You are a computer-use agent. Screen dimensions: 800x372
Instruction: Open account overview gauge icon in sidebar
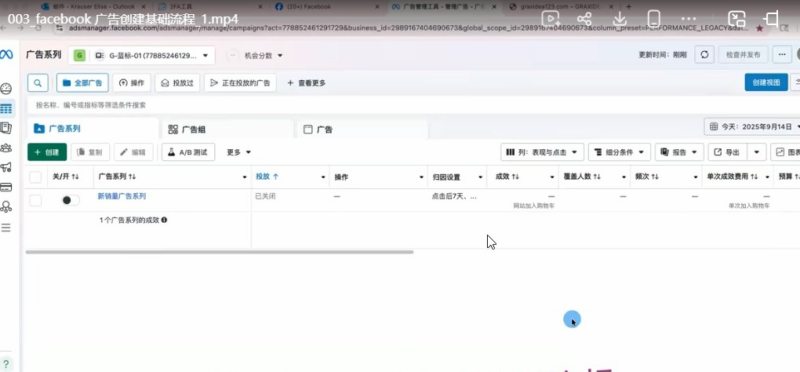click(6, 89)
